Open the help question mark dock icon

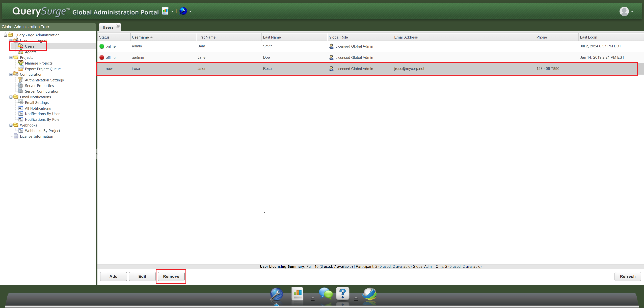pos(342,294)
